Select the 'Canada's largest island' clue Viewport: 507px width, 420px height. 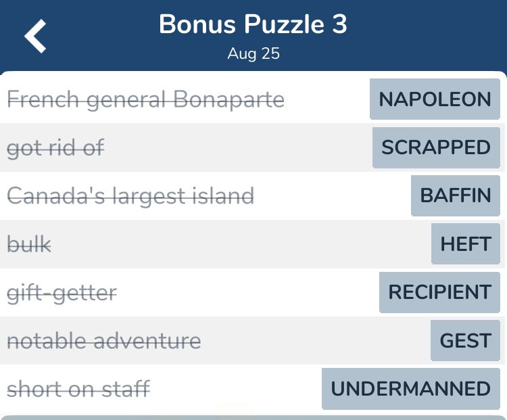130,196
